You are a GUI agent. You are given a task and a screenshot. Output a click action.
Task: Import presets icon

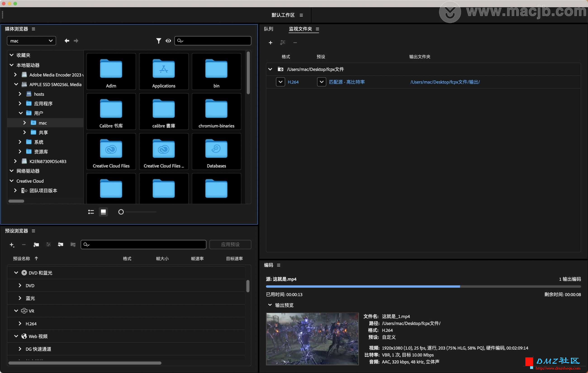(61, 244)
